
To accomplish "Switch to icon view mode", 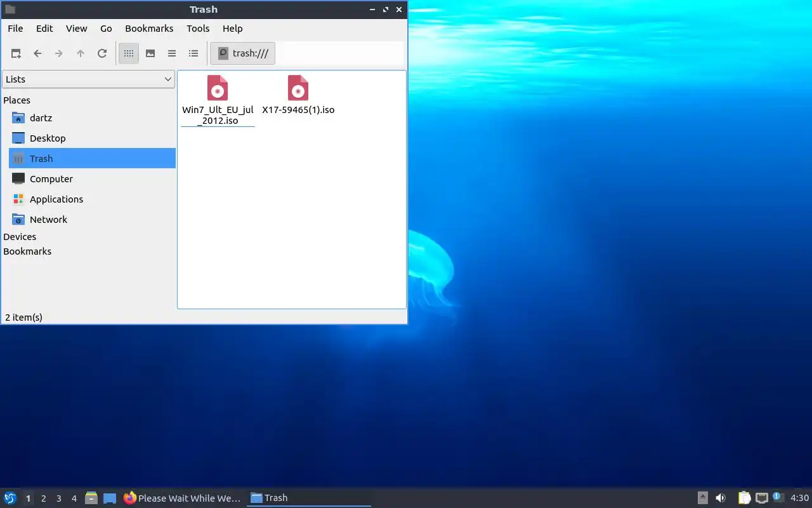I will [129, 53].
